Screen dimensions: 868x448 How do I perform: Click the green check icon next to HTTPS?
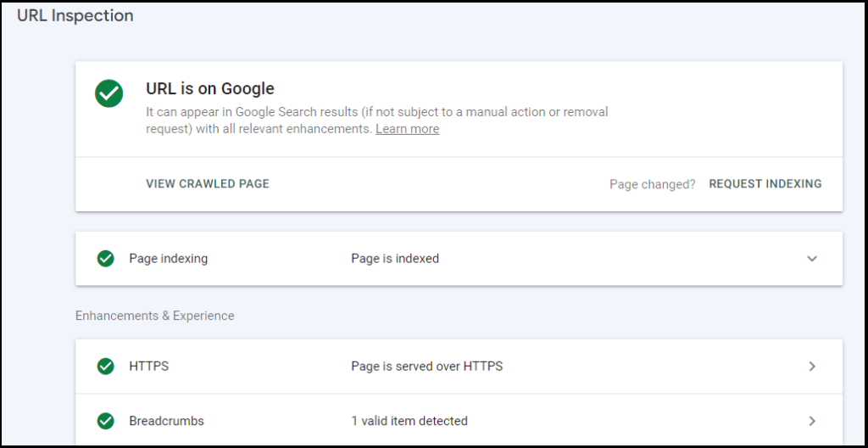click(106, 367)
